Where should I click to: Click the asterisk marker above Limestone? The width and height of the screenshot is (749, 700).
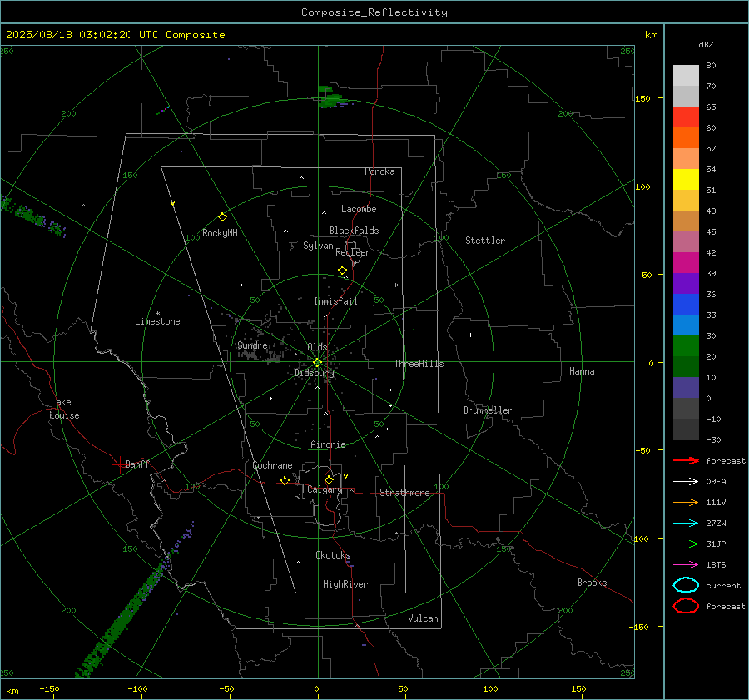point(157,314)
